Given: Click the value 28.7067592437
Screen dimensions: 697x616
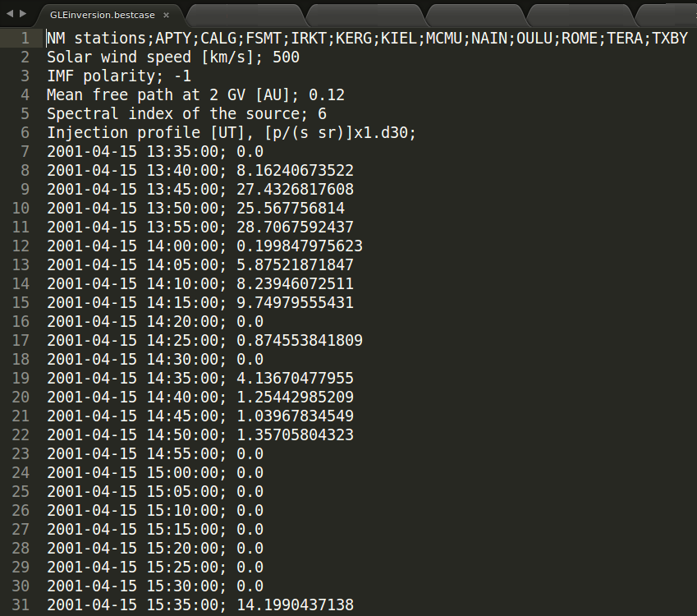Looking at the screenshot, I should click(296, 228).
